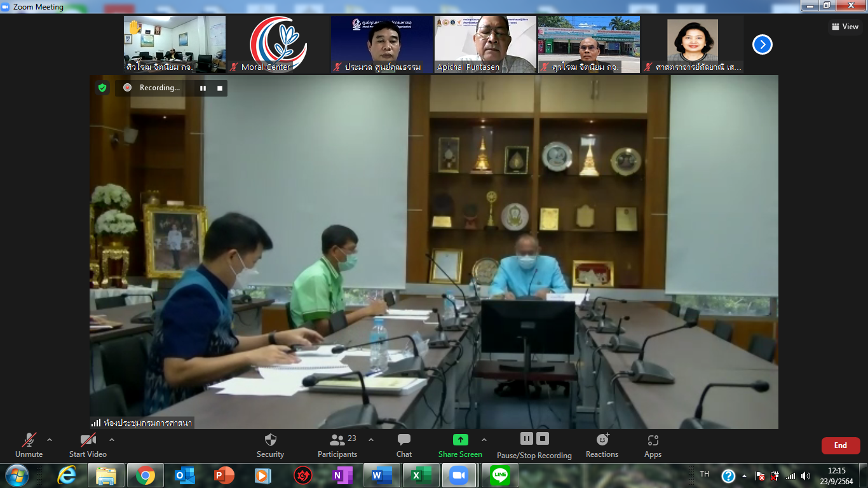Select the raised-hand participant thumbnail
The width and height of the screenshot is (868, 488).
[x=175, y=44]
